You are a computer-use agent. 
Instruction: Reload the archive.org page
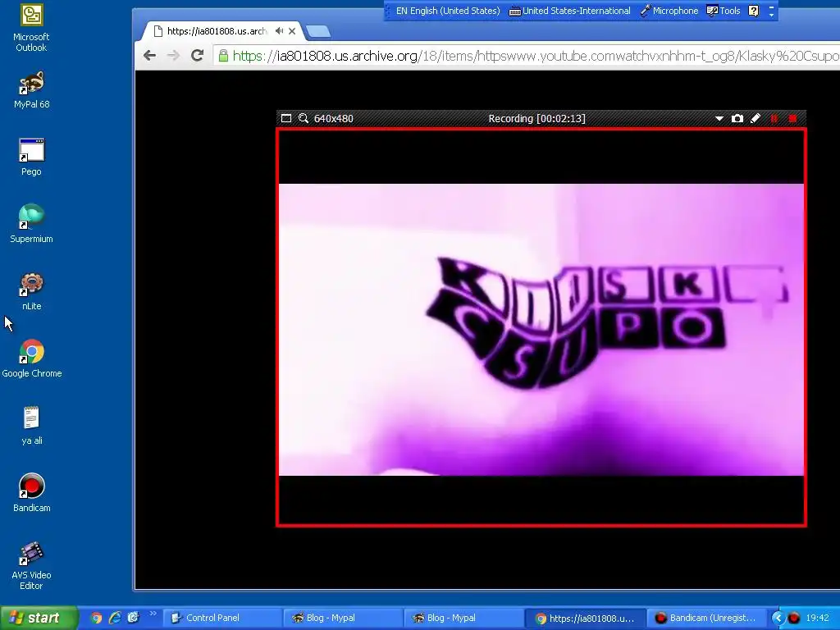coord(197,55)
